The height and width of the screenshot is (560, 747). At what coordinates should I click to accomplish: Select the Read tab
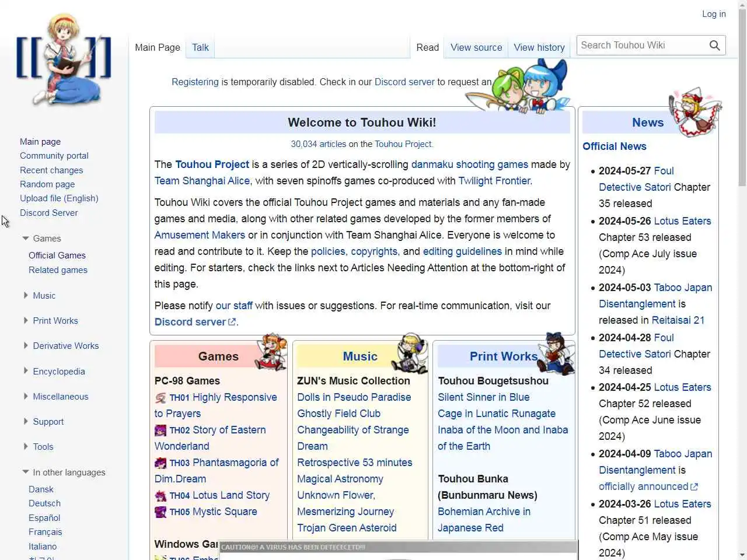[427, 47]
